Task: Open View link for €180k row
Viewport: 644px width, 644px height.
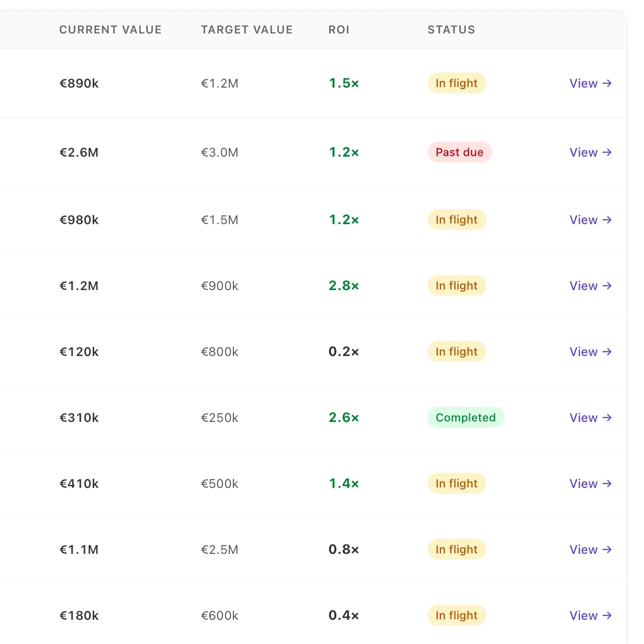Action: coord(590,616)
